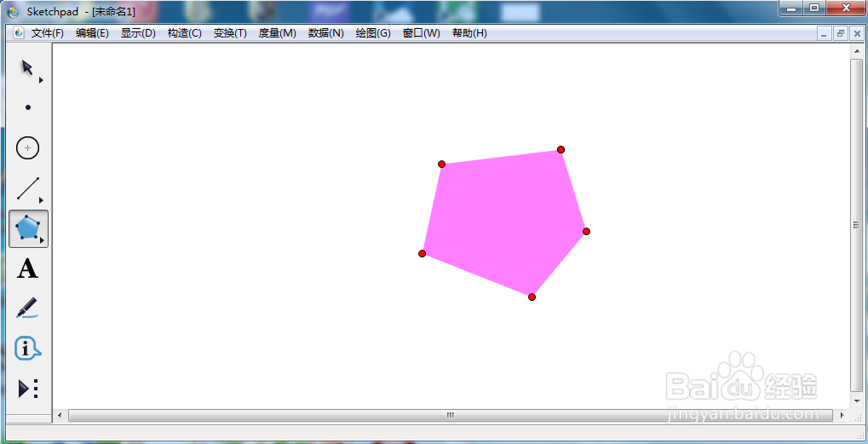Expand the Polygon tool flyout triangle
This screenshot has height=444, width=868.
[42, 240]
